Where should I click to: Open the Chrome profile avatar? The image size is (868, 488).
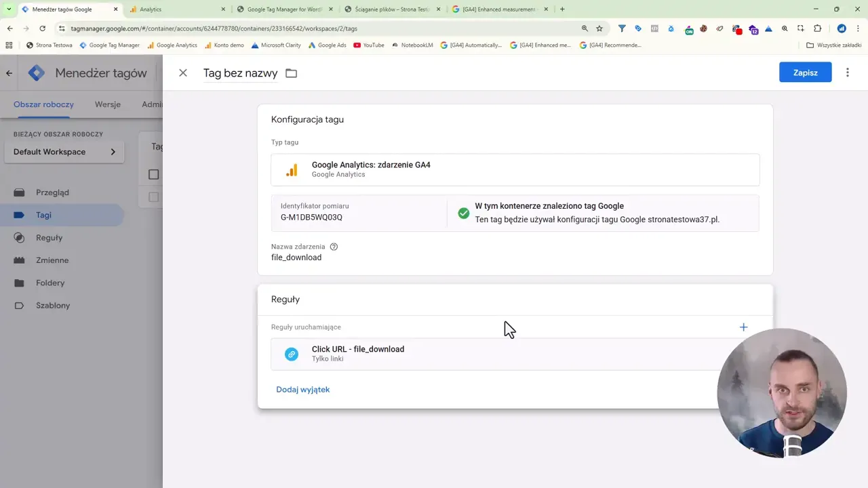[842, 28]
